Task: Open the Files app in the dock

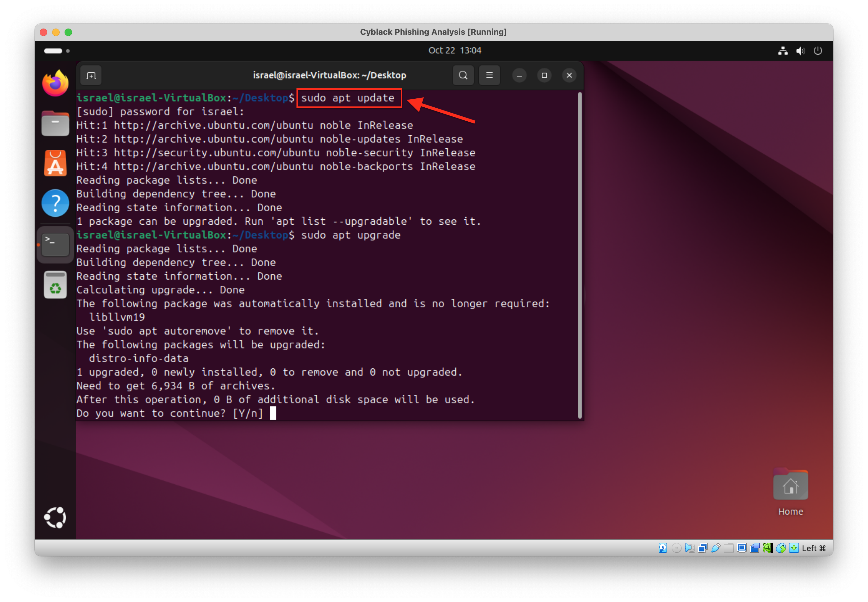Action: (56, 123)
